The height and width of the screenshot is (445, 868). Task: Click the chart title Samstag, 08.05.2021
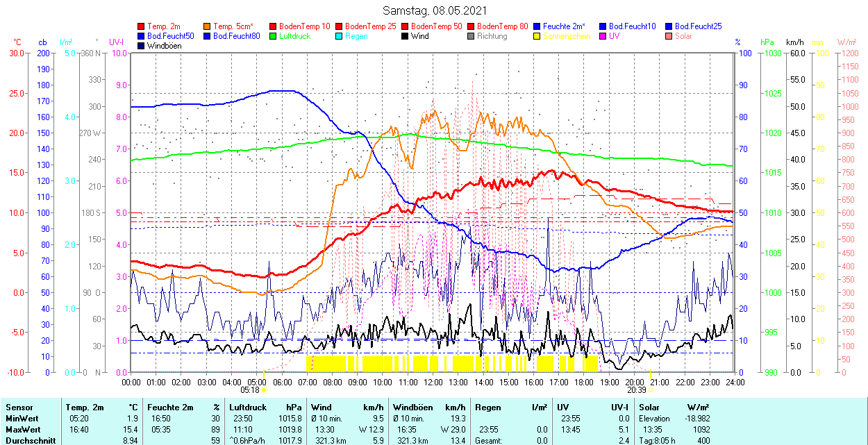tap(435, 10)
